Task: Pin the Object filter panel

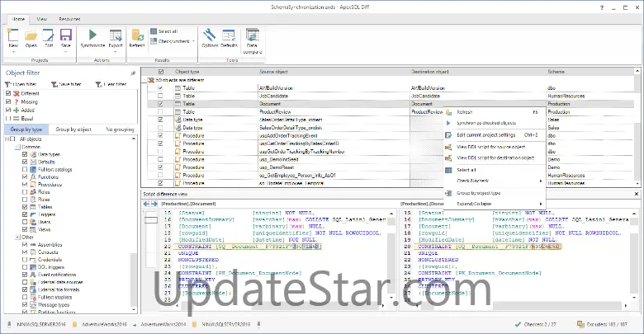Action: (133, 73)
